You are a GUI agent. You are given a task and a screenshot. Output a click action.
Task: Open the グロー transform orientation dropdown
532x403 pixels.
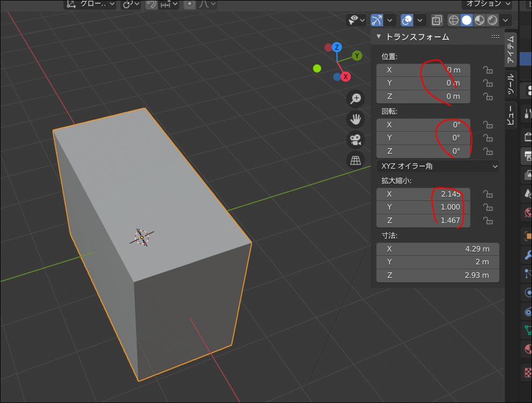pyautogui.click(x=90, y=4)
